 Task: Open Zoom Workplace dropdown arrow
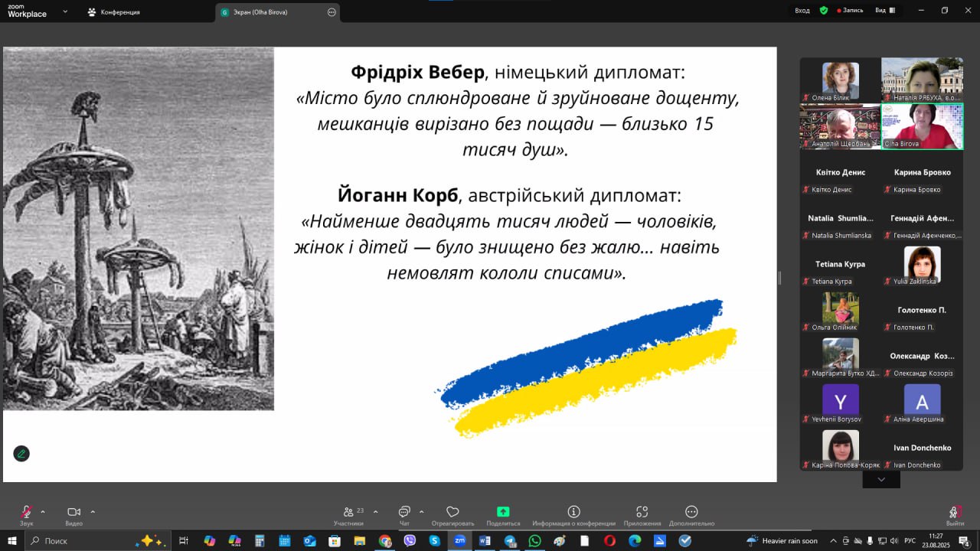(x=64, y=11)
